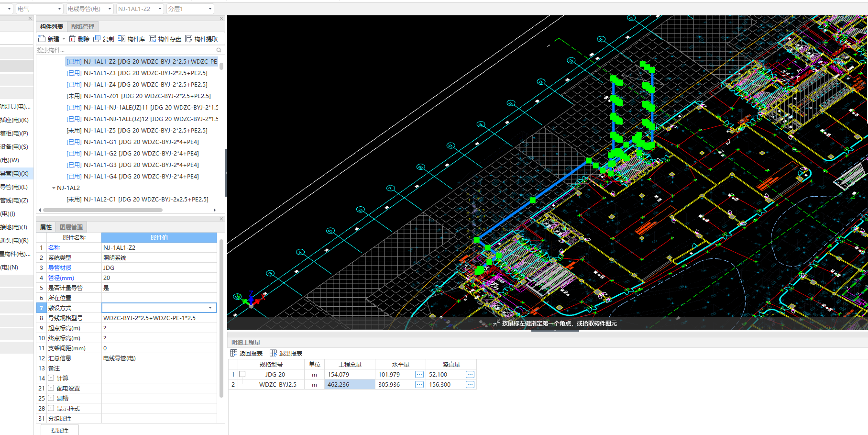Screen dimensions: 868x435
Task: Click the 提属性 button
Action: [x=60, y=430]
